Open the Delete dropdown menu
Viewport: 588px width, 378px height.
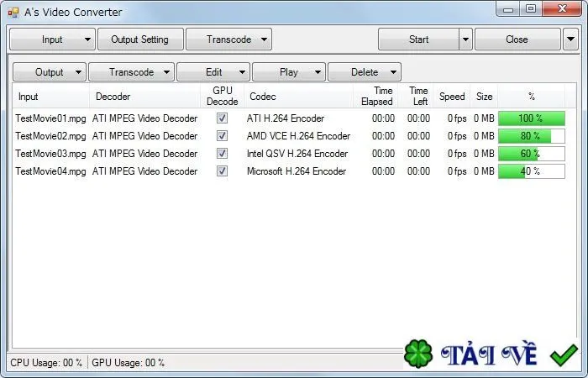point(365,71)
